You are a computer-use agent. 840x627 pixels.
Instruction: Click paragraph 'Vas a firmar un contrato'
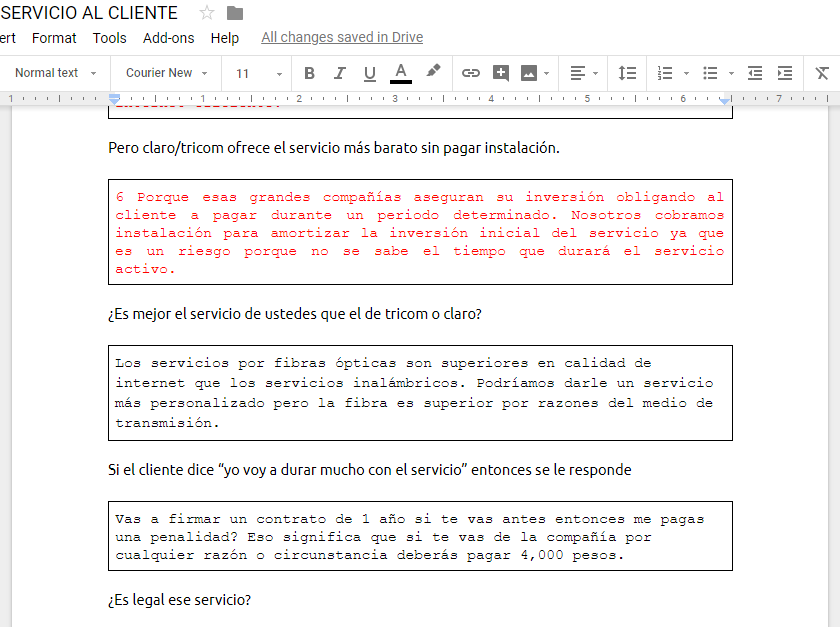pos(410,537)
